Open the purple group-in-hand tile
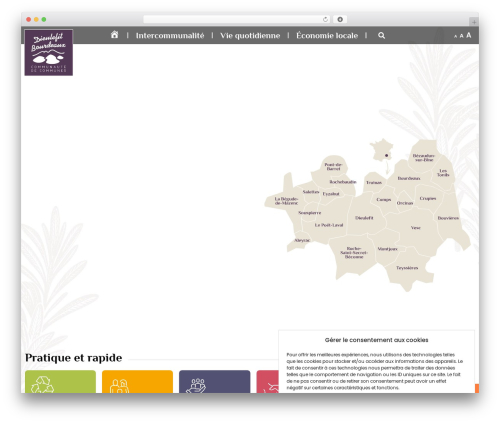The height and width of the screenshot is (423, 500). (x=214, y=381)
